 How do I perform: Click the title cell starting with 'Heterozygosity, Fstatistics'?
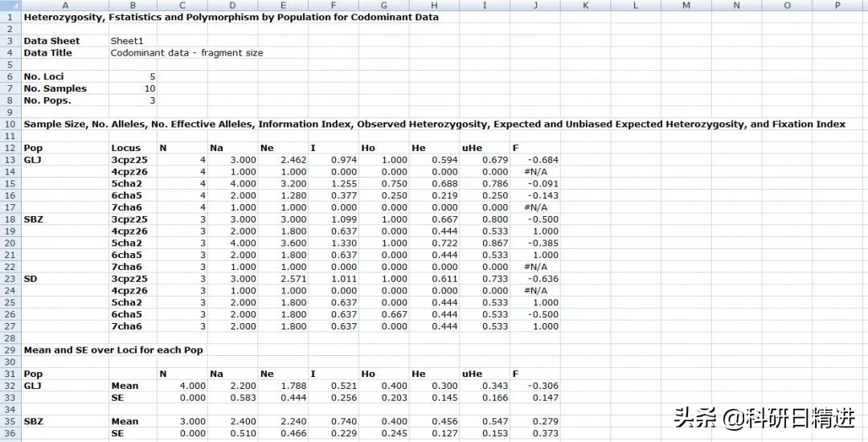[x=231, y=17]
